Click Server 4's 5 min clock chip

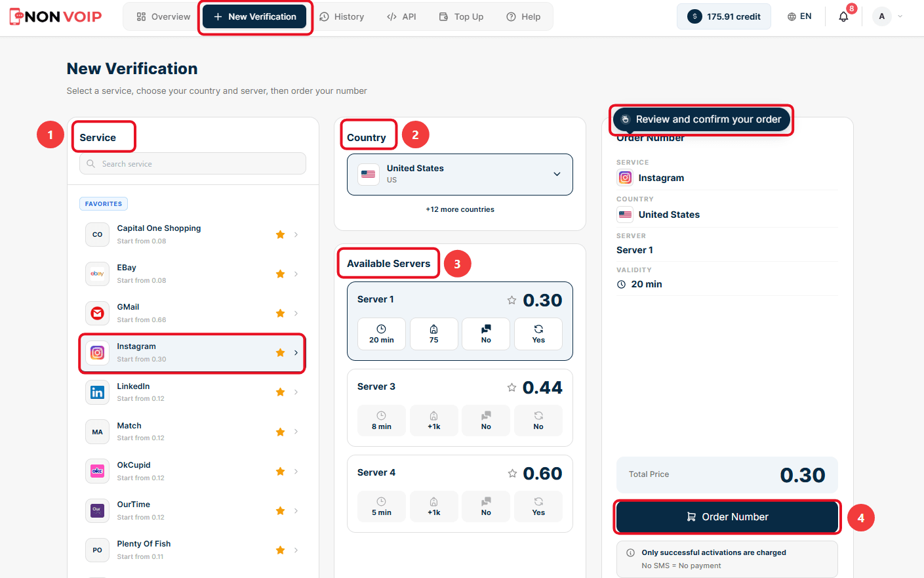coord(382,506)
